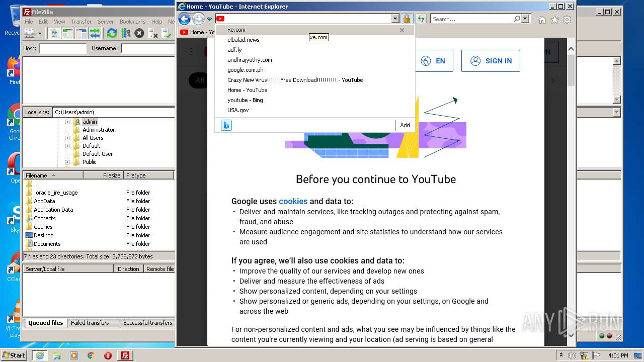Click Internet Explorer back button
This screenshot has width=644, height=362.
pos(185,19)
